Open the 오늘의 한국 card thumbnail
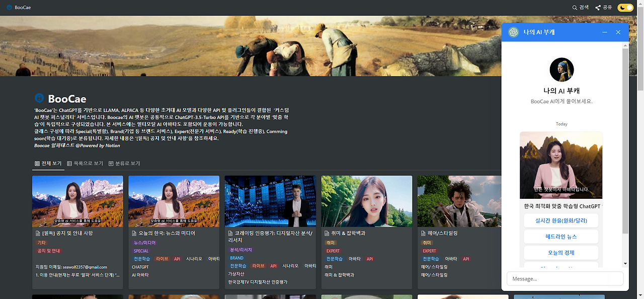The image size is (644, 299). coord(174,201)
